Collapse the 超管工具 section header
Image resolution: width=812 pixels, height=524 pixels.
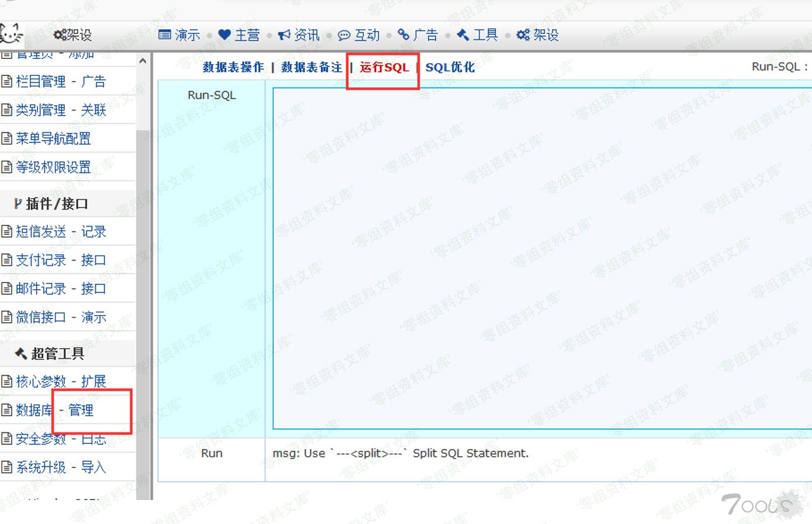click(x=57, y=353)
